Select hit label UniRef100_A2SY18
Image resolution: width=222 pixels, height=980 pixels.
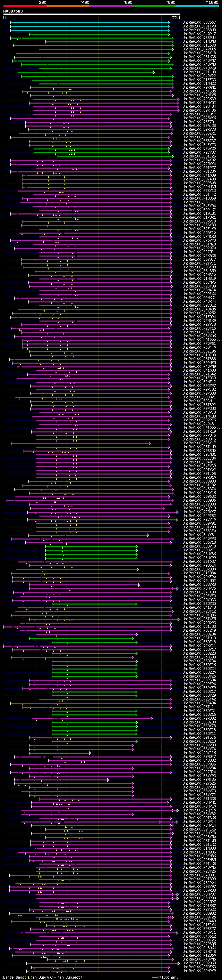[x=199, y=53]
